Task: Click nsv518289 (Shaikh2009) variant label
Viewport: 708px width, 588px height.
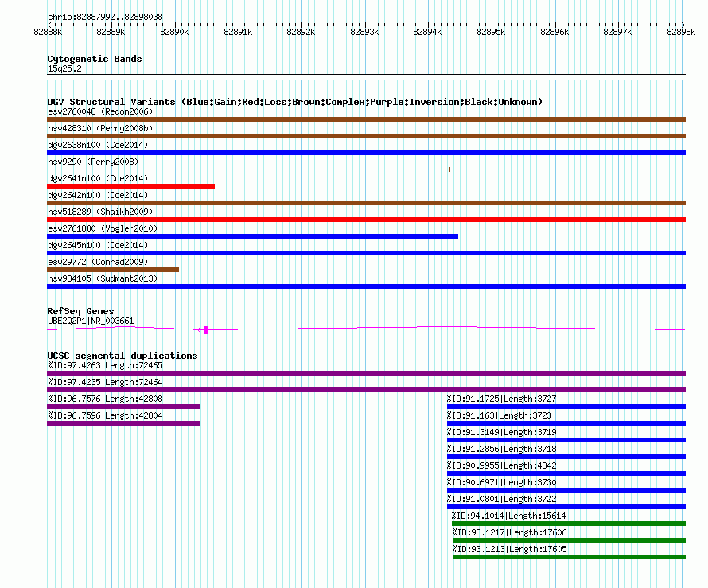Action: [x=100, y=212]
